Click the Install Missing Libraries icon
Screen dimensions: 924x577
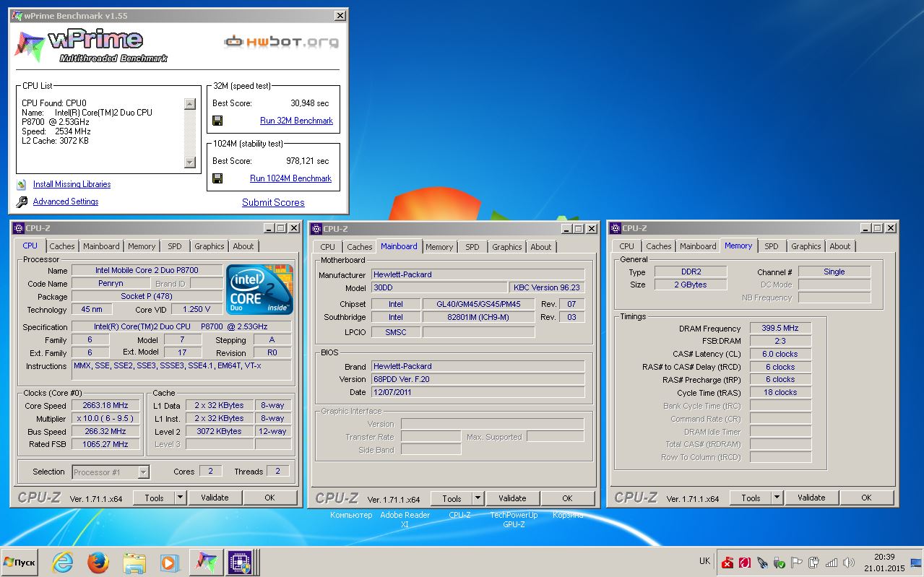(22, 185)
